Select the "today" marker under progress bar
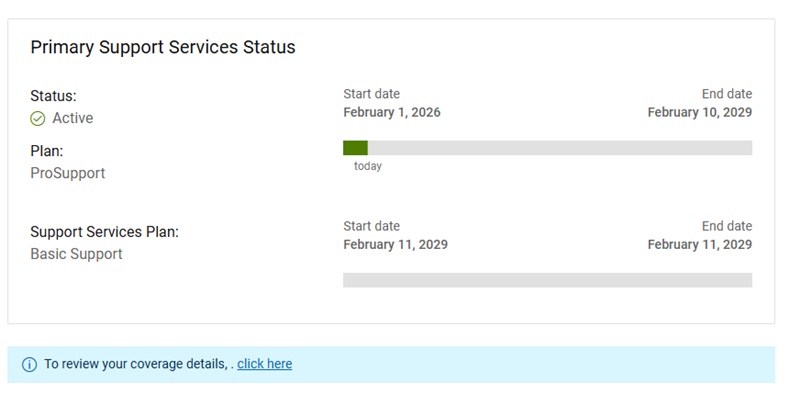This screenshot has width=800, height=405. (368, 166)
